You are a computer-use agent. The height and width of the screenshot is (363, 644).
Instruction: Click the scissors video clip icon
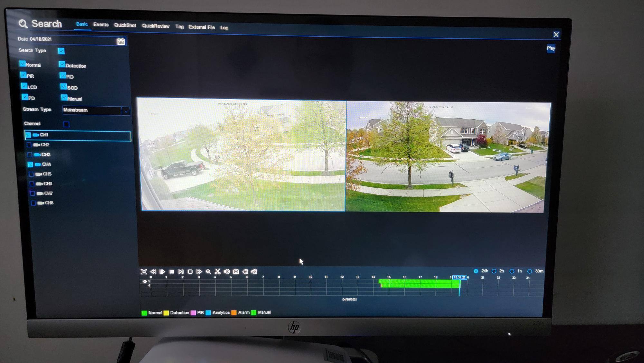pyautogui.click(x=218, y=272)
